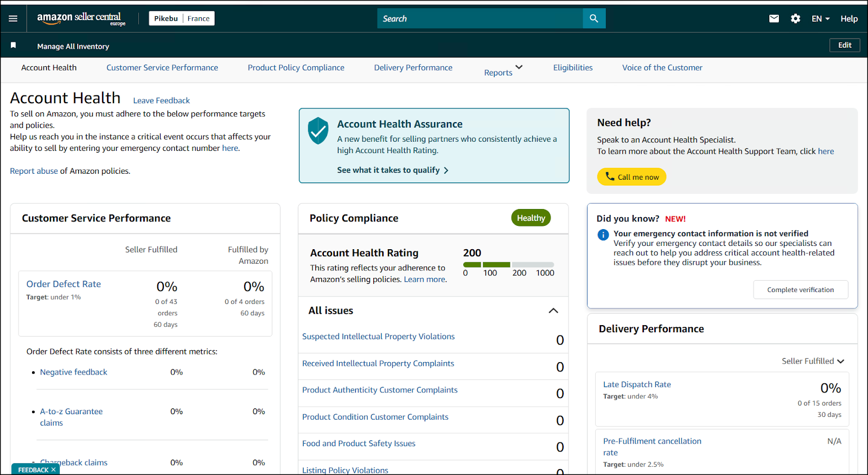Close the Feedback tab with the X
This screenshot has width=868, height=475.
tap(53, 470)
